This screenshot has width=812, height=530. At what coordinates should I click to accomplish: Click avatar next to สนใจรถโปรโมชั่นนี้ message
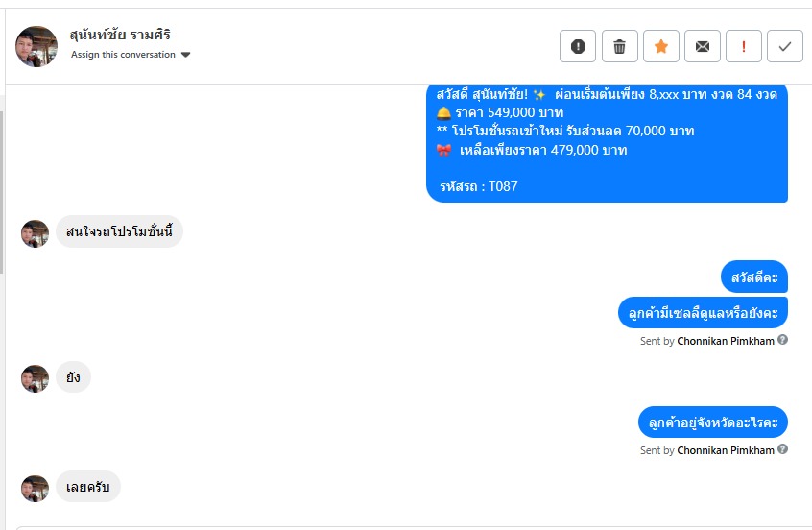[35, 233]
